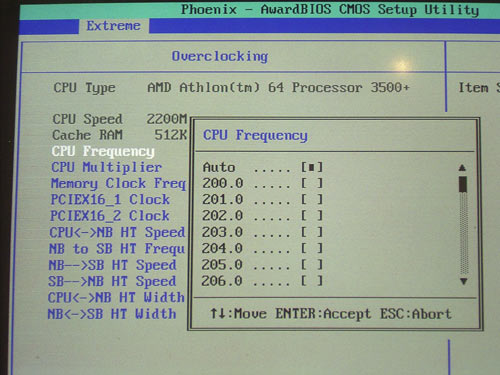Select the CPU Multiplier setting

(106, 167)
